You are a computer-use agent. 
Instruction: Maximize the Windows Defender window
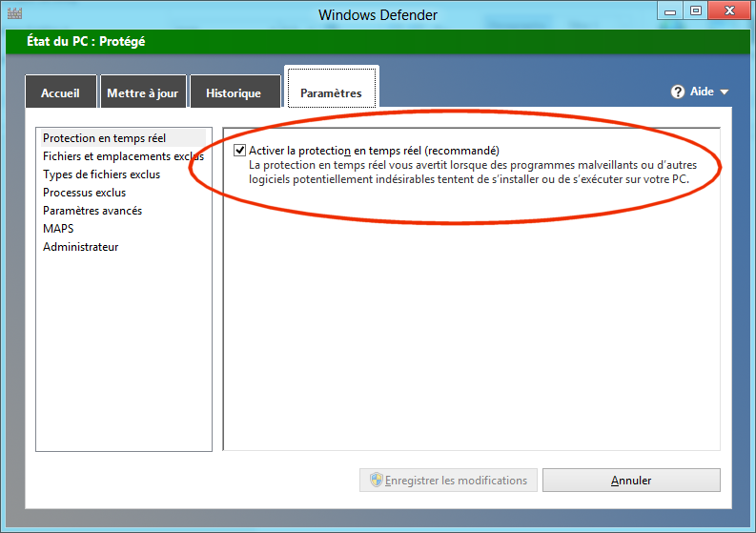pyautogui.click(x=696, y=10)
